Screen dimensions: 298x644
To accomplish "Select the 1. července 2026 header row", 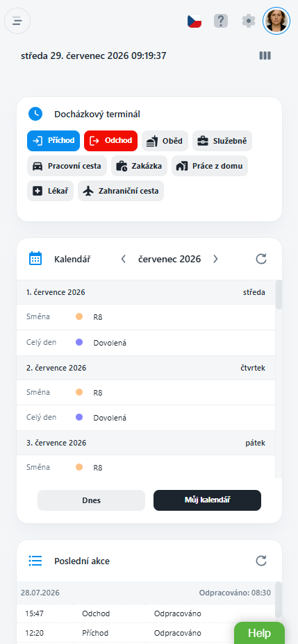I will pos(146,292).
